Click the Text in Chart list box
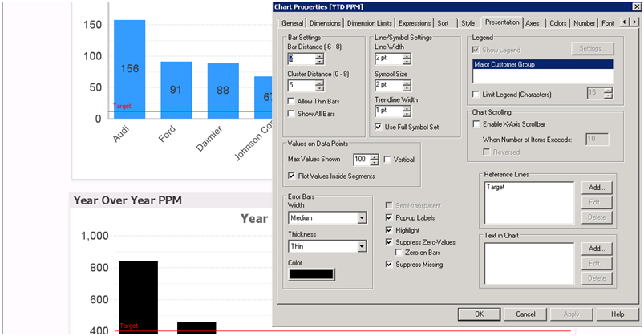644x336 pixels. (529, 263)
